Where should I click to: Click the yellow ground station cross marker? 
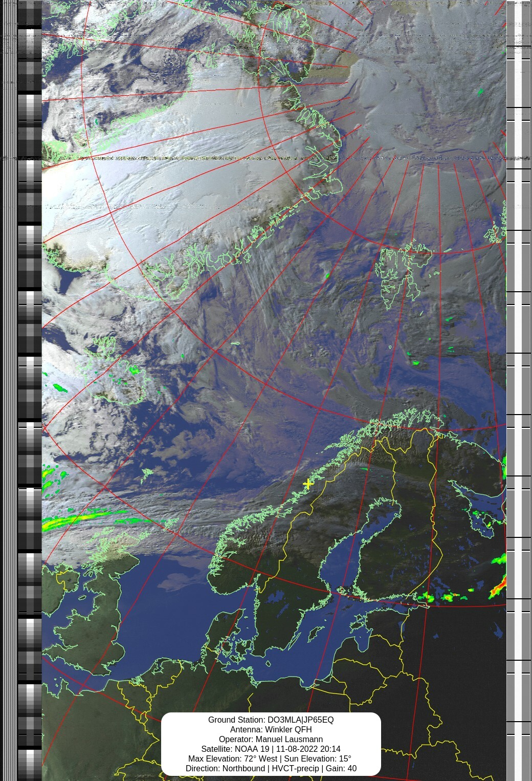(308, 484)
